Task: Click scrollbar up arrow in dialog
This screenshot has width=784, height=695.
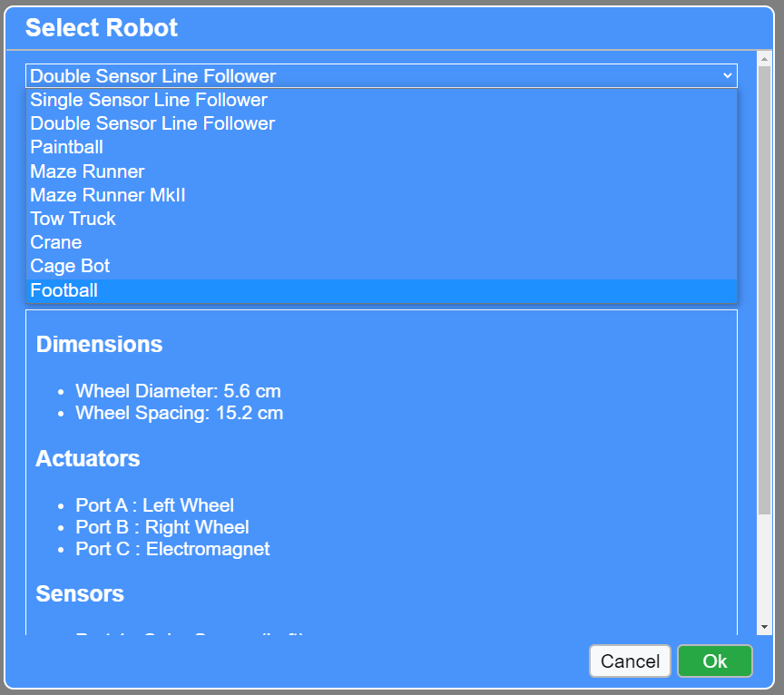Action: click(x=764, y=58)
